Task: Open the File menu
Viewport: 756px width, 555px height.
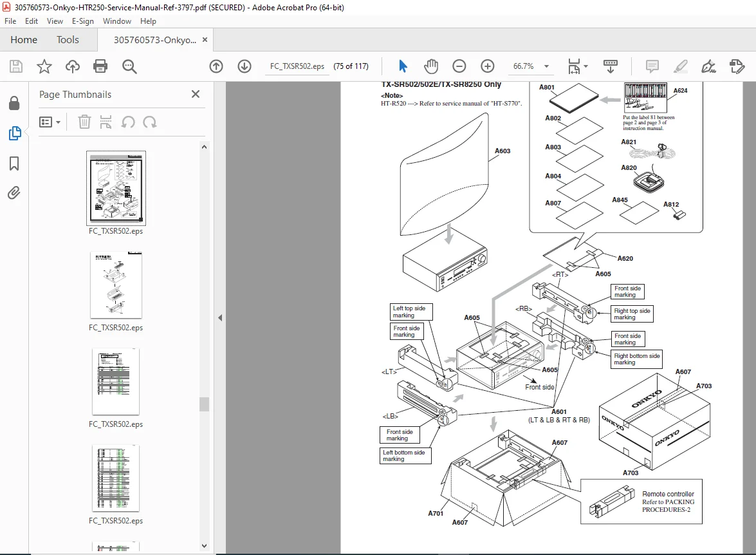Action: click(10, 21)
